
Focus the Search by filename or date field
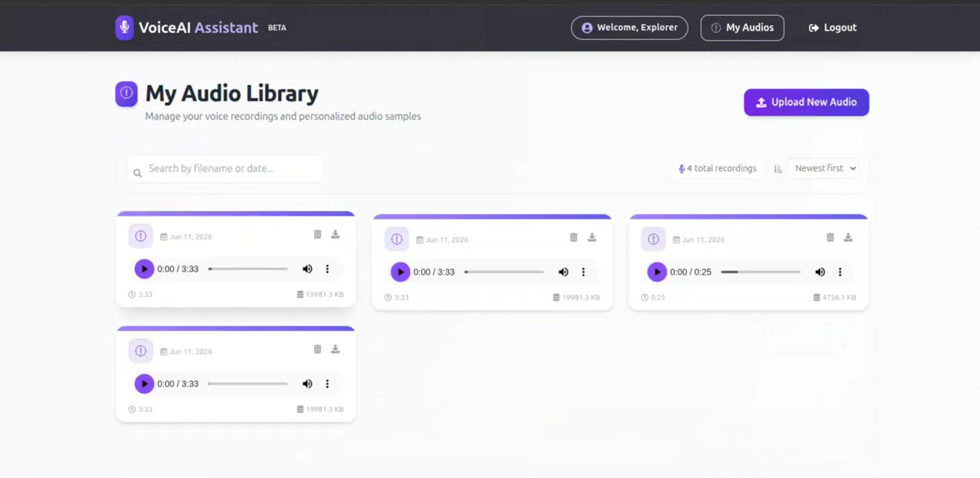pyautogui.click(x=225, y=168)
